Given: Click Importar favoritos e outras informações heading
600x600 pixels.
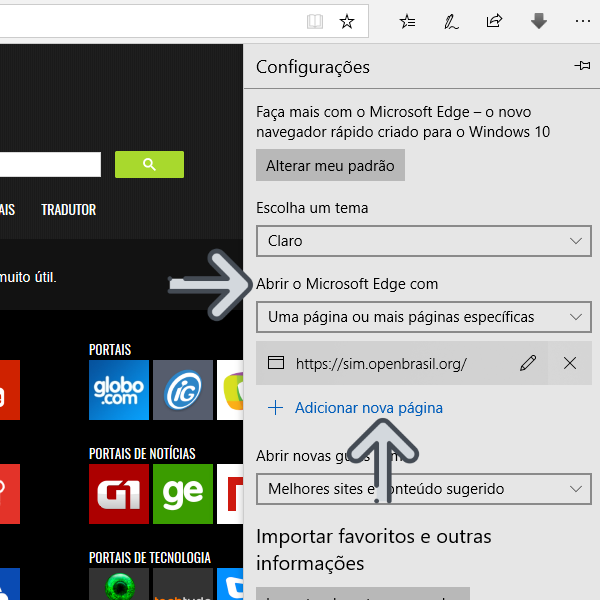Looking at the screenshot, I should click(x=373, y=550).
